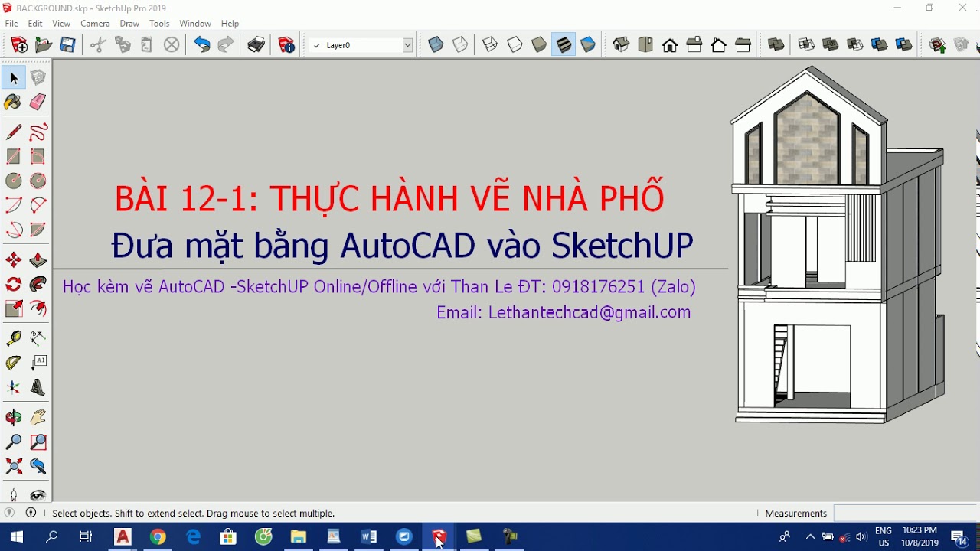Print the model via printer icon
The width and height of the screenshot is (980, 551).
[256, 45]
